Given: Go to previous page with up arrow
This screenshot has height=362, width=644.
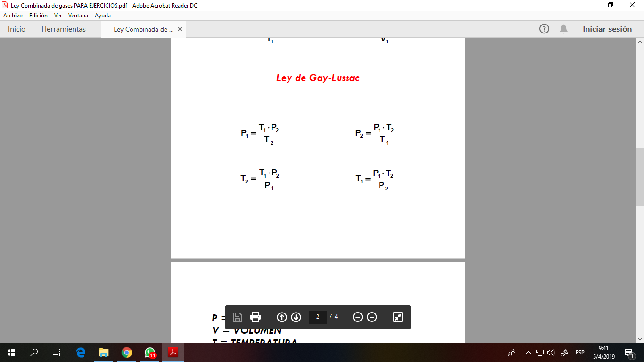Looking at the screenshot, I should click(282, 317).
